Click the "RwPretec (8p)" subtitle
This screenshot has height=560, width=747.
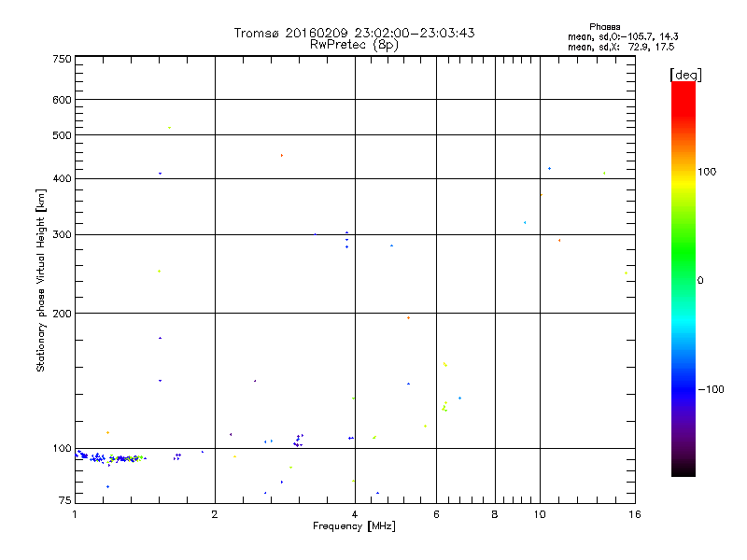[354, 45]
